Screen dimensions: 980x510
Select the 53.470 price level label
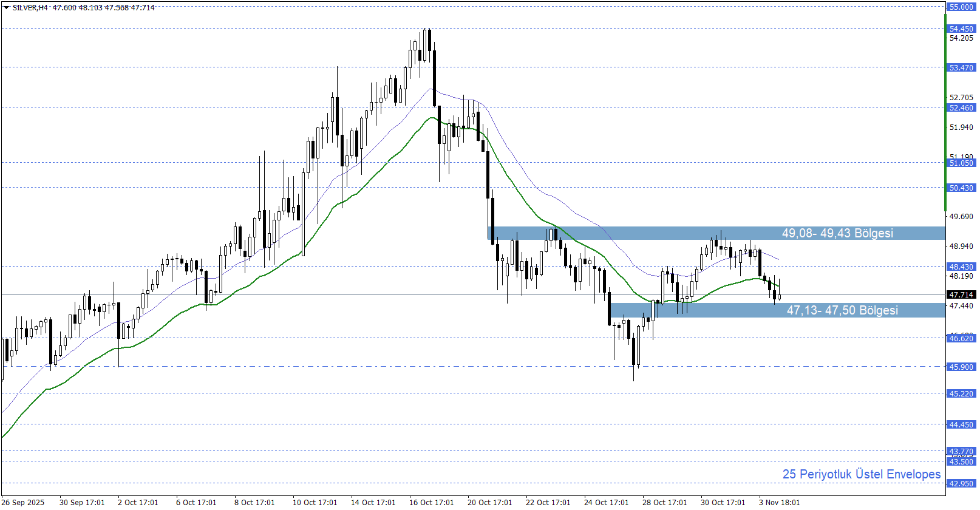[961, 67]
